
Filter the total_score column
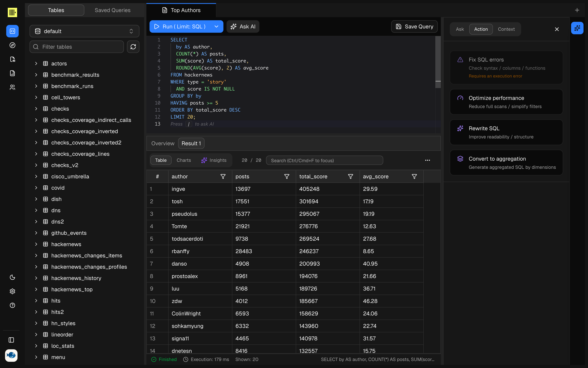(x=350, y=176)
